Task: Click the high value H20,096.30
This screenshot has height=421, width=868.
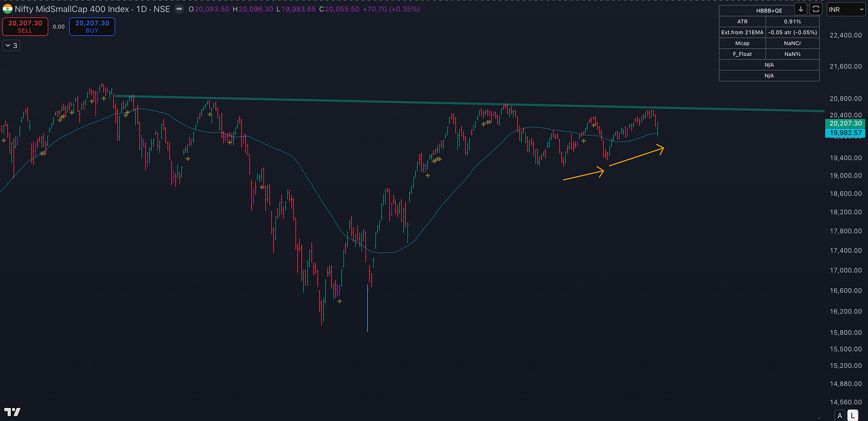Action: pos(254,9)
